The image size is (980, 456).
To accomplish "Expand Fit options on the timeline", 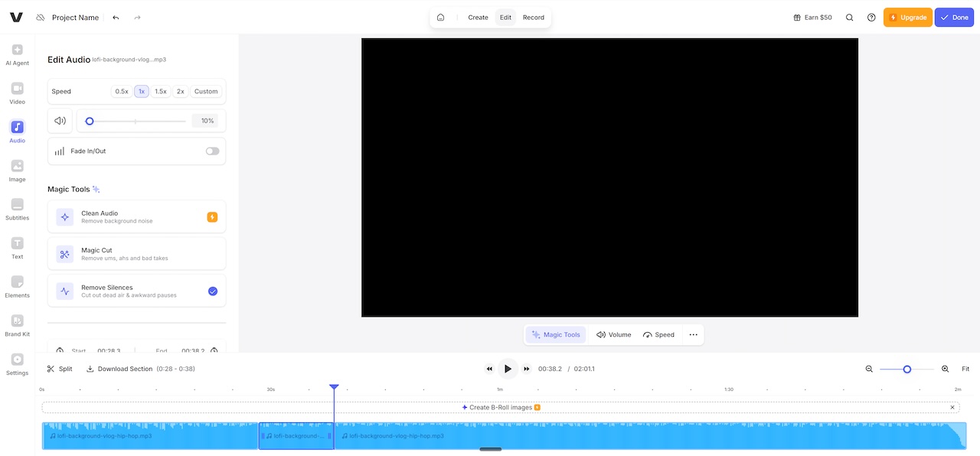I will click(965, 368).
